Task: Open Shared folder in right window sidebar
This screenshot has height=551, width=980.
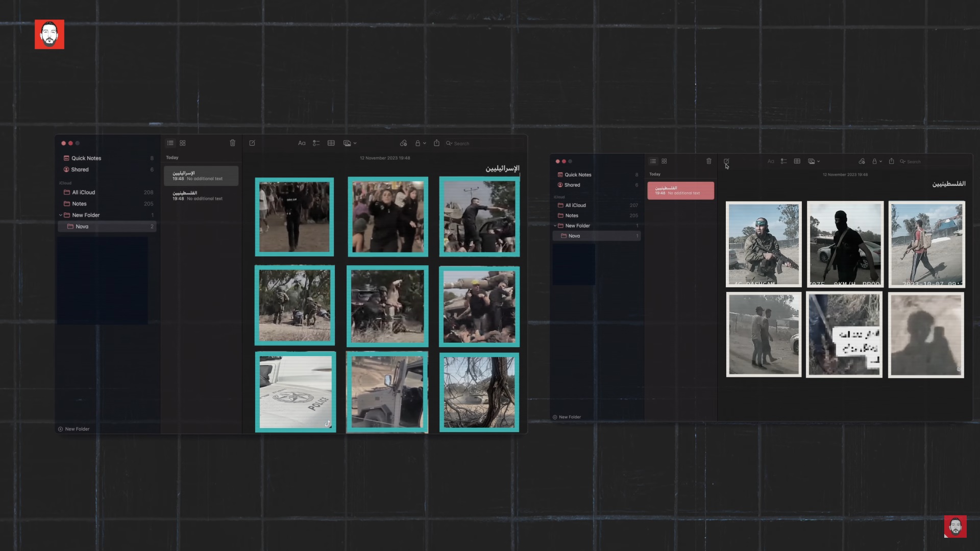Action: click(597, 185)
